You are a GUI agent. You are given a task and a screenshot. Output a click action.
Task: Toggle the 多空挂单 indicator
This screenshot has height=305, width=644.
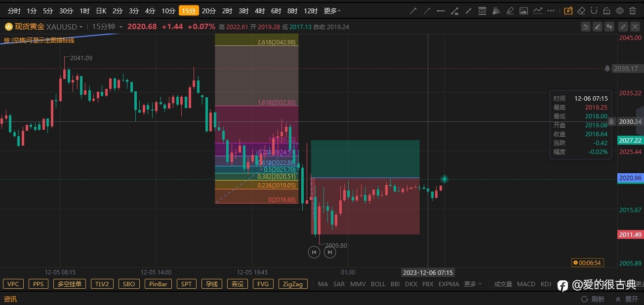(x=70, y=284)
